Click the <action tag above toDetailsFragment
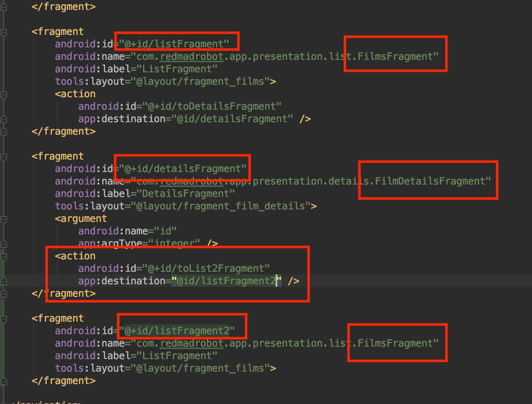This screenshot has width=532, height=404. point(75,94)
